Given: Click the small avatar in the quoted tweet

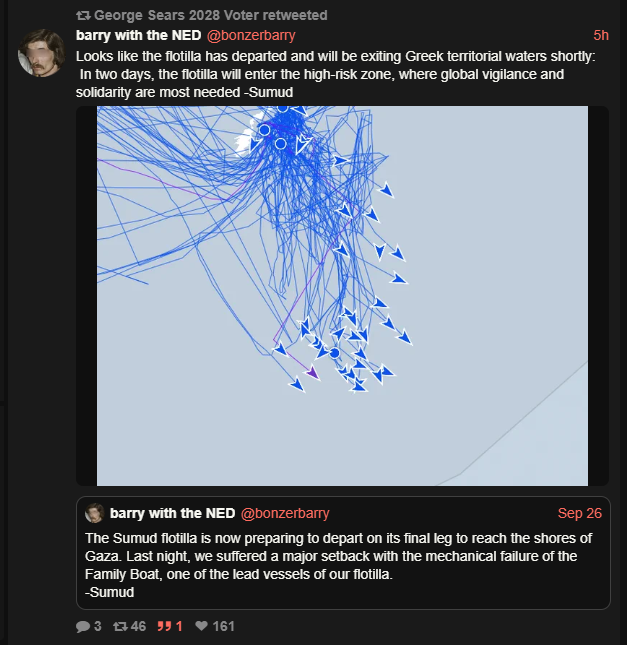Looking at the screenshot, I should click(x=95, y=513).
